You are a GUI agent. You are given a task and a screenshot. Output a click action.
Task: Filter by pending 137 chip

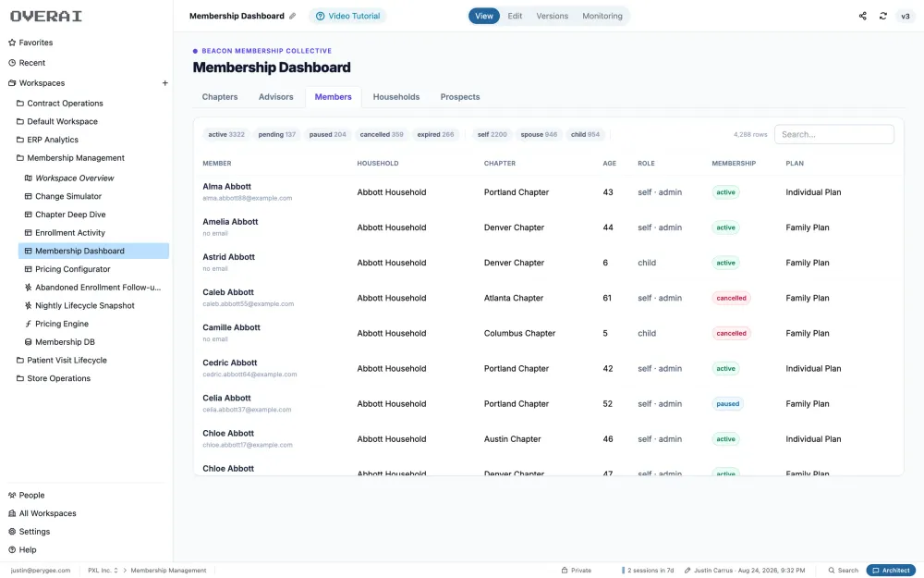277,134
